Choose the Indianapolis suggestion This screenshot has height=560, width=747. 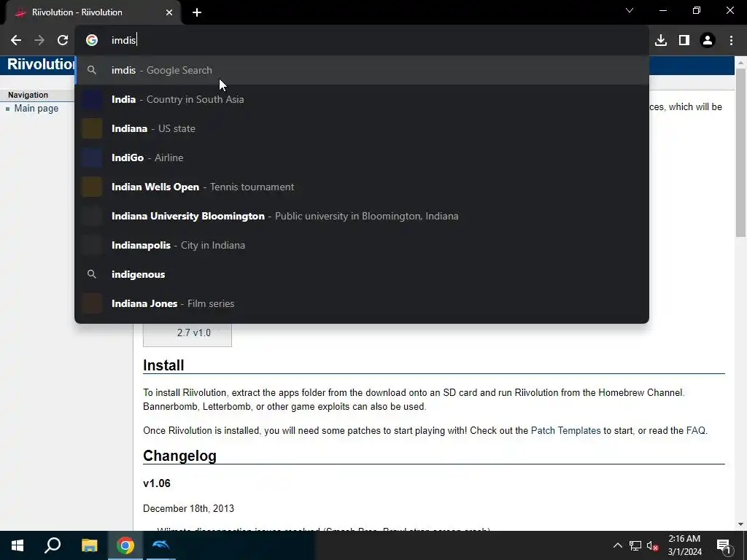[362, 245]
